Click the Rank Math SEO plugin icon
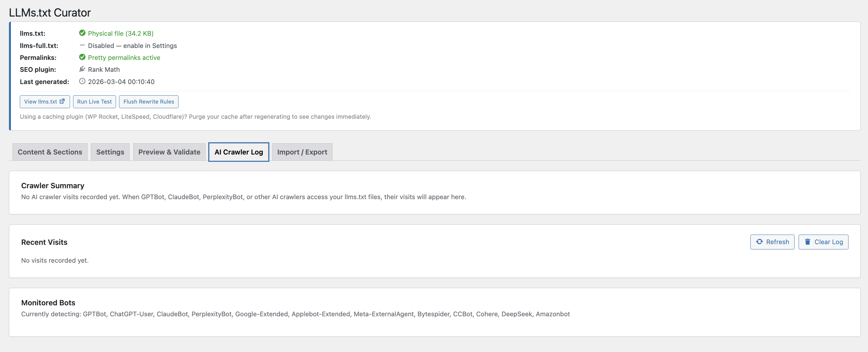Screen dimensions: 868x352 coord(82,69)
